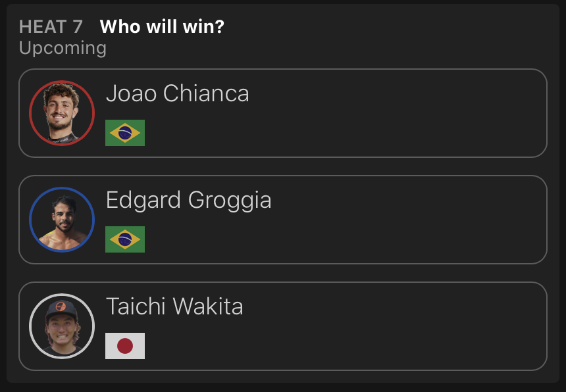Open Edgard Groggia's profile photo

coord(62,220)
